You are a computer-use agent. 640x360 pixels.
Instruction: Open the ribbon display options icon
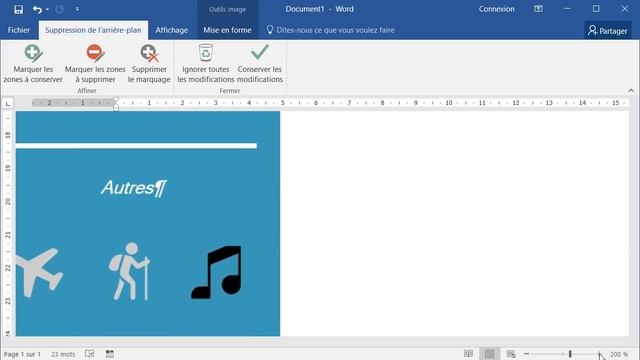click(538, 9)
